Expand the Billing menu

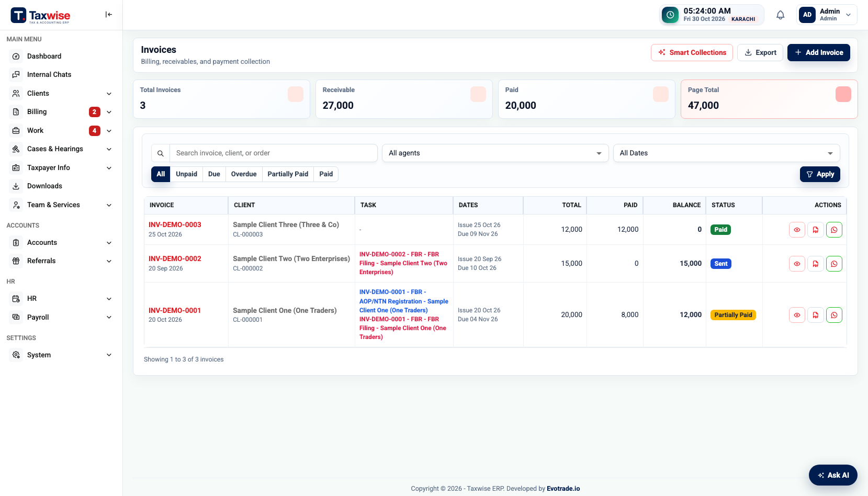tap(61, 112)
